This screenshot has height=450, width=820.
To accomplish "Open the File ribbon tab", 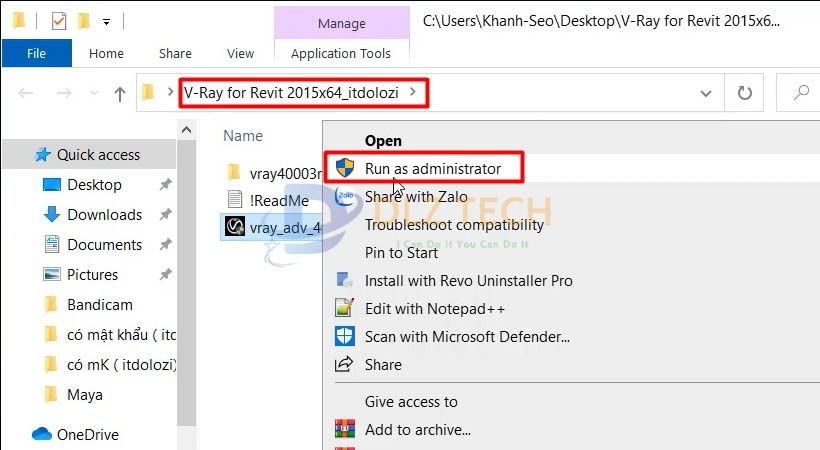I will pyautogui.click(x=37, y=53).
